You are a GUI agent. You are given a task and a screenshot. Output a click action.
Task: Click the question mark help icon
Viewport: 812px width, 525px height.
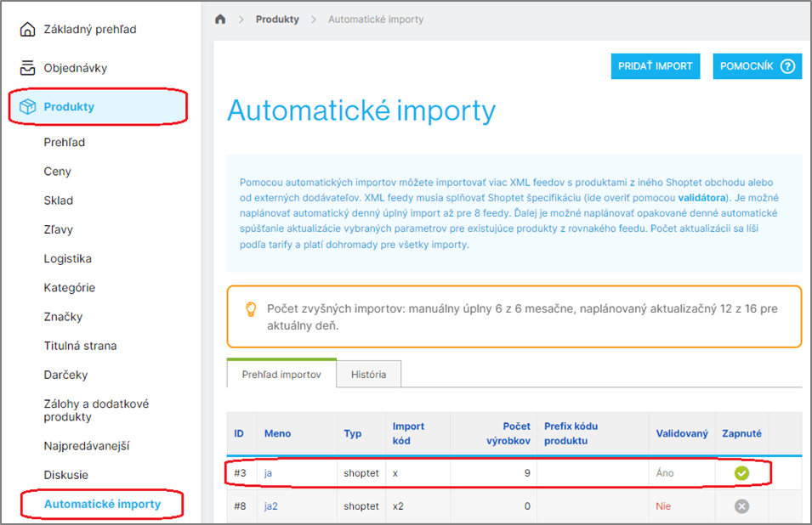click(x=786, y=66)
